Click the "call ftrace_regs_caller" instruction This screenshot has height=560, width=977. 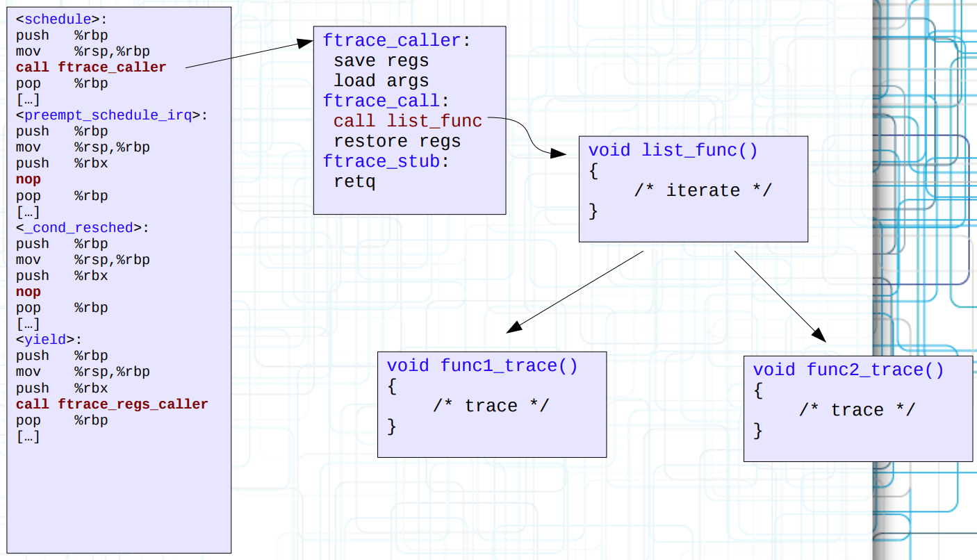[x=112, y=404]
